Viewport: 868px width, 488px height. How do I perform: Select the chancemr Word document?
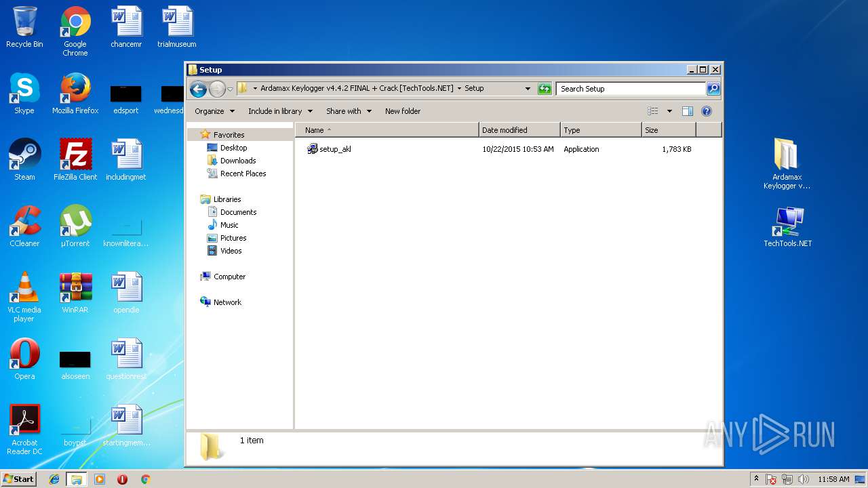click(126, 27)
